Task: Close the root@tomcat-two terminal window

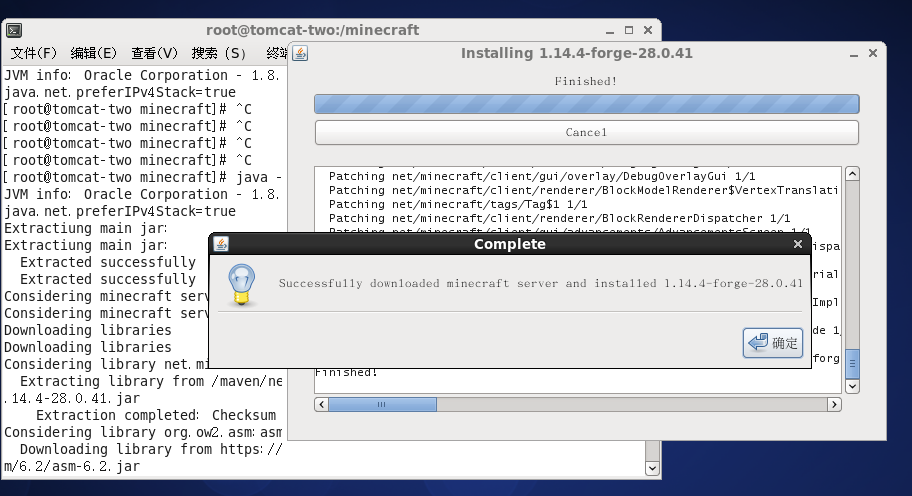Action: tap(648, 30)
